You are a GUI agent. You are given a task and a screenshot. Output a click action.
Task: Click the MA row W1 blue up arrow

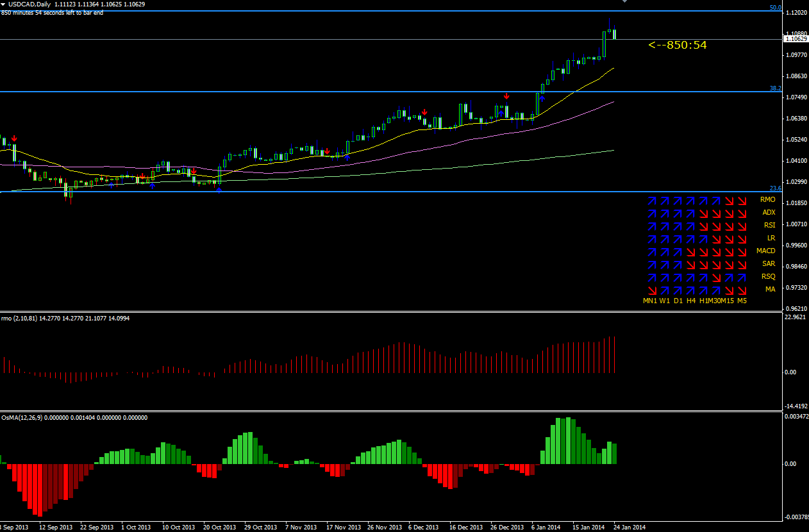(x=665, y=290)
